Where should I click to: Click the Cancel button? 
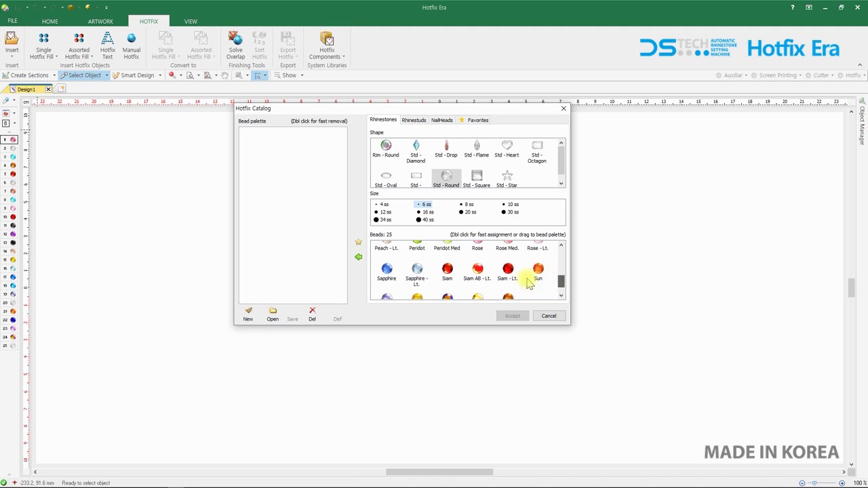pos(549,316)
